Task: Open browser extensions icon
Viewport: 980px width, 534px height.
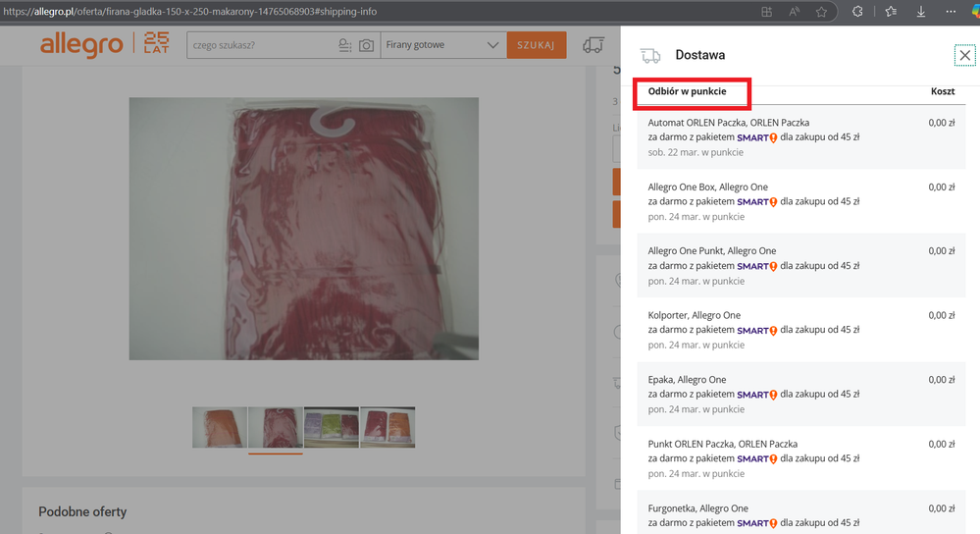Action: (856, 12)
